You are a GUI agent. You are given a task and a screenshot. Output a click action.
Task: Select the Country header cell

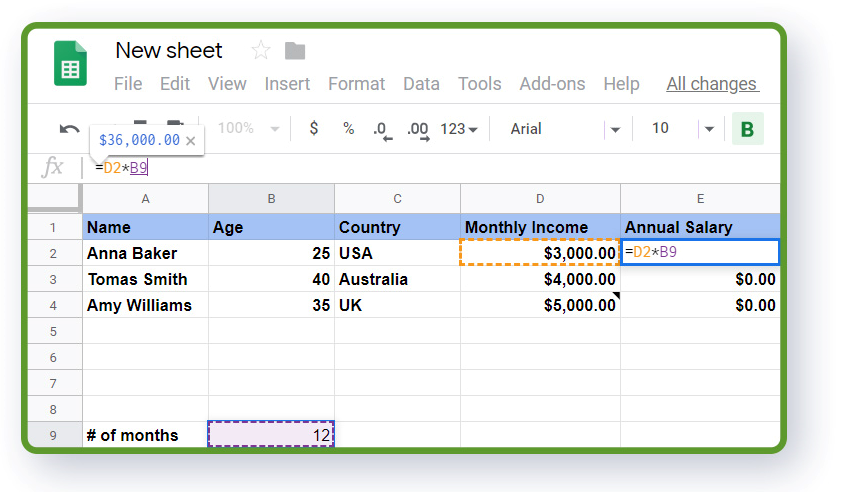click(397, 227)
